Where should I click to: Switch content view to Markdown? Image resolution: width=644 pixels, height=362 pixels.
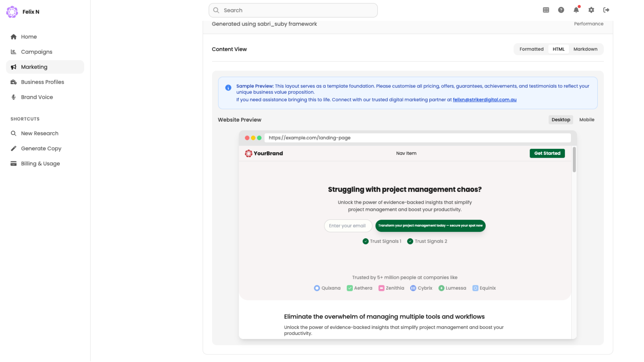[585, 49]
